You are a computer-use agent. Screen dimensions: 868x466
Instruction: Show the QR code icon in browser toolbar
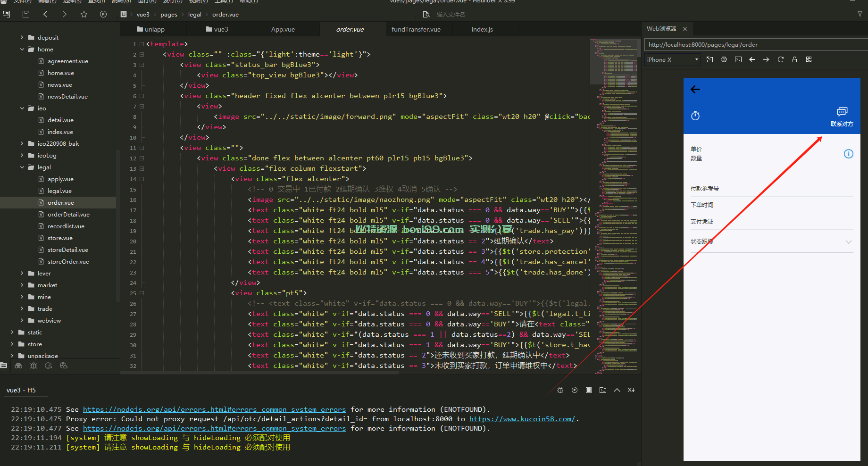(x=809, y=59)
